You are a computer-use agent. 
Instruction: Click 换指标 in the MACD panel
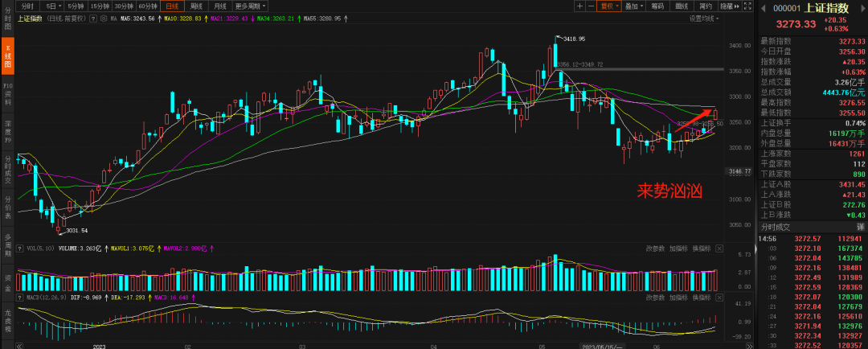click(x=702, y=298)
